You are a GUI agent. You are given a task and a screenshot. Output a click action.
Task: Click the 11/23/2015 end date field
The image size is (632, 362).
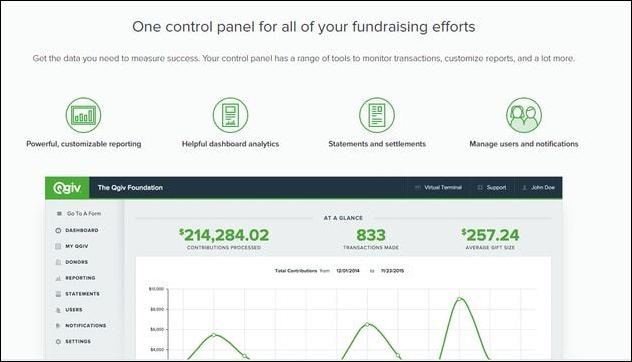(x=392, y=271)
